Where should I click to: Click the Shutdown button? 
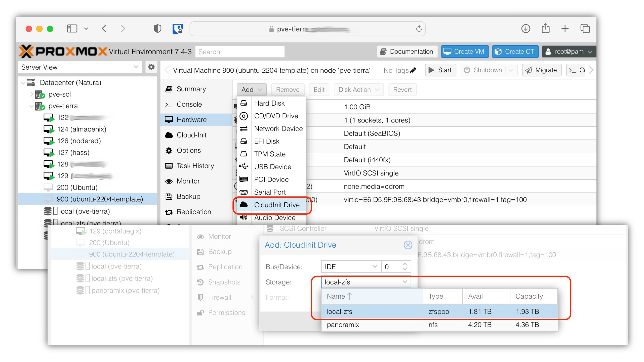point(483,70)
